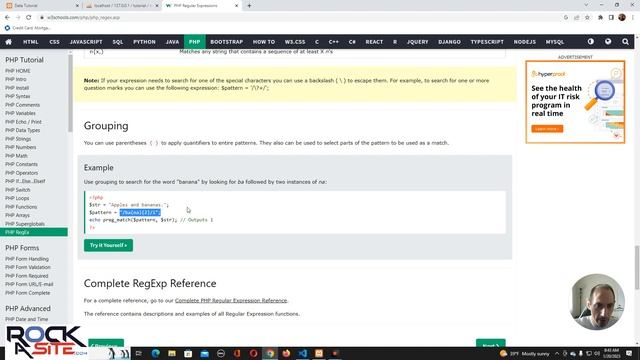Close the PHP Regular Expressions tab
Screen dimensions: 640x360
coord(236,6)
